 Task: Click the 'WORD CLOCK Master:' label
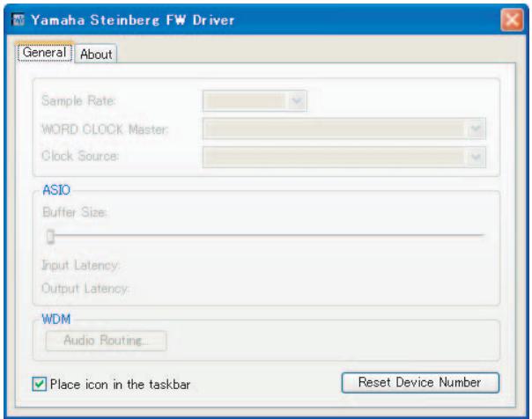[x=105, y=129]
